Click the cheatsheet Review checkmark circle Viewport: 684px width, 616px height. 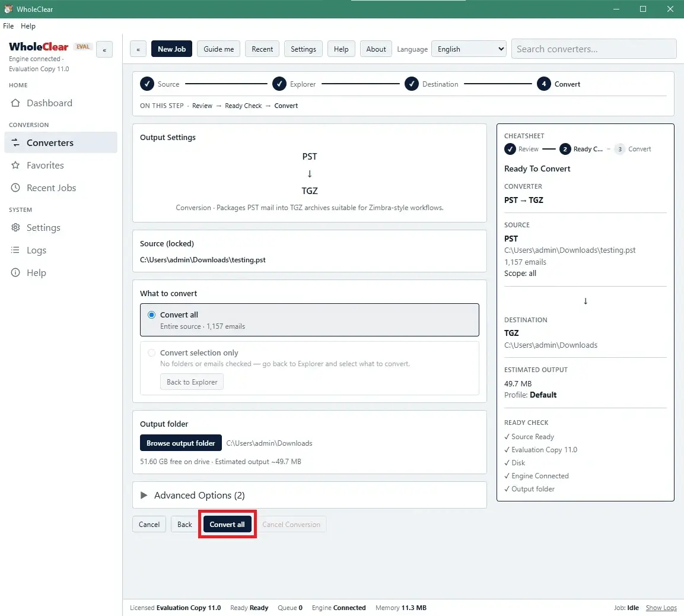[x=510, y=149]
